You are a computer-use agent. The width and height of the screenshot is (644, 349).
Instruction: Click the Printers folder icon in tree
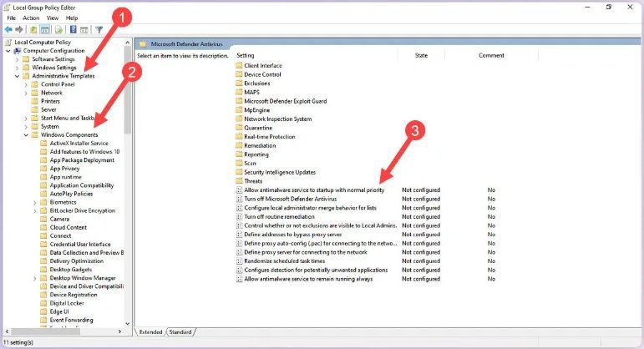35,101
